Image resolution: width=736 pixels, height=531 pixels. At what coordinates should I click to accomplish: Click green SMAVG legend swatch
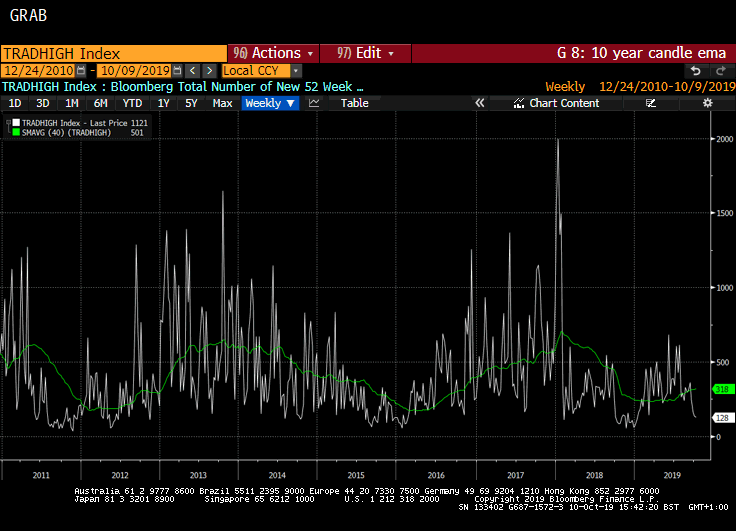pyautogui.click(x=16, y=133)
